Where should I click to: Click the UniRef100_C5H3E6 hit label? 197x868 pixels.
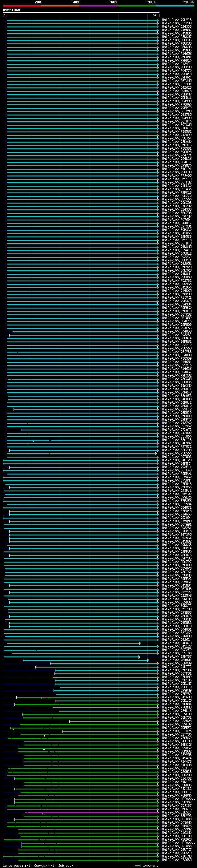click(x=177, y=145)
